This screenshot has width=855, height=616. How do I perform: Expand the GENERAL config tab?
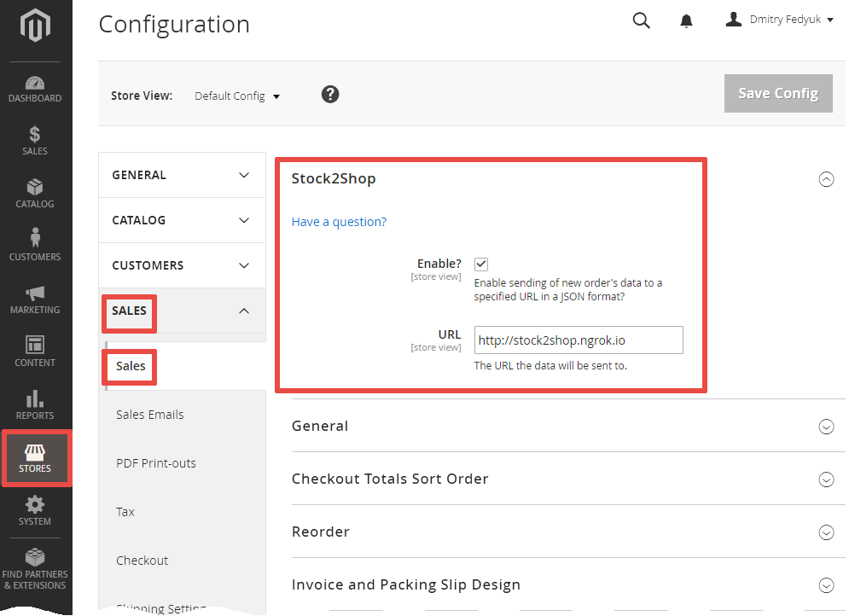coord(182,175)
